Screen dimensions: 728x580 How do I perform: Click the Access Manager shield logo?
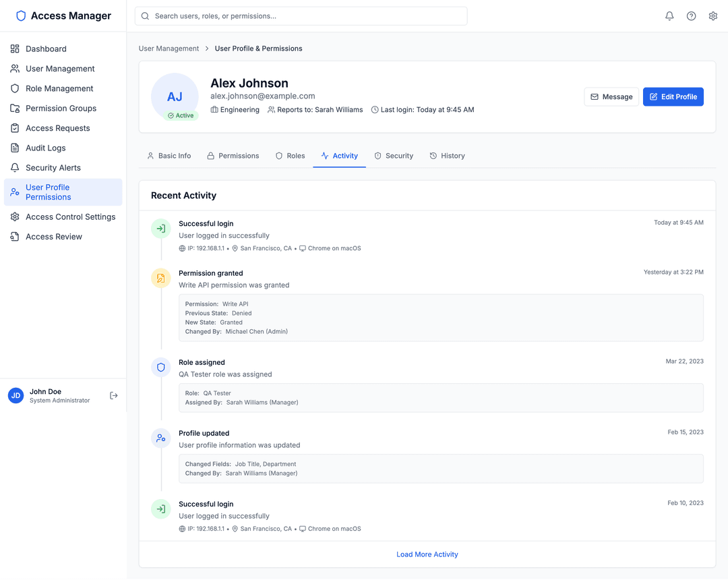21,15
